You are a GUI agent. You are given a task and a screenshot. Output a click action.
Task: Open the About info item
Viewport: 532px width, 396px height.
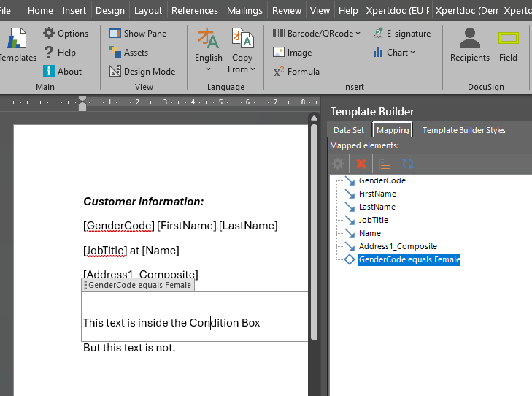[x=63, y=72]
